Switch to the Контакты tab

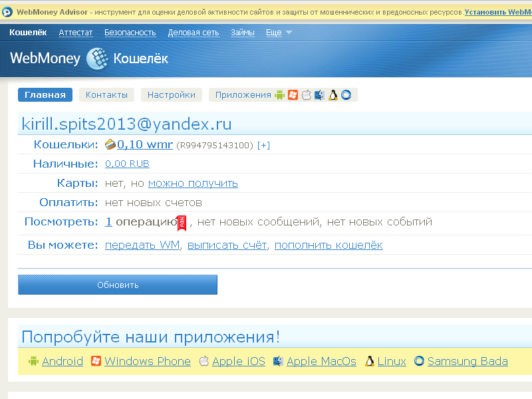[106, 95]
